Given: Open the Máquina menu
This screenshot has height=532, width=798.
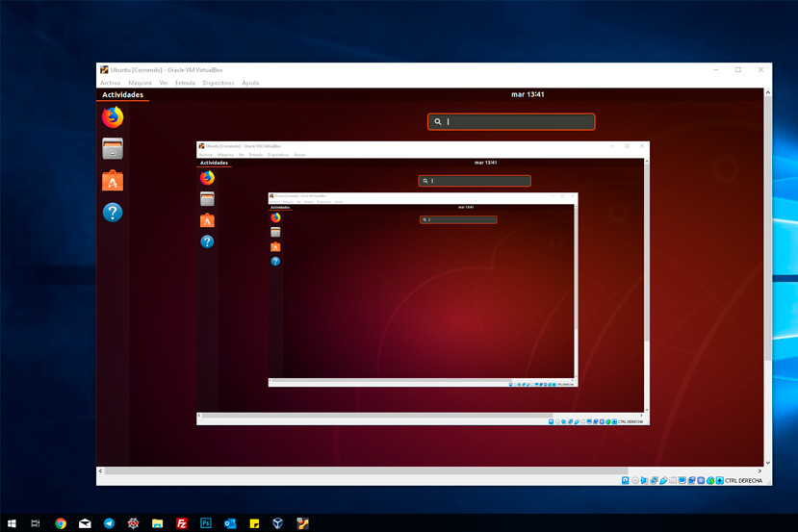Looking at the screenshot, I should (x=140, y=83).
